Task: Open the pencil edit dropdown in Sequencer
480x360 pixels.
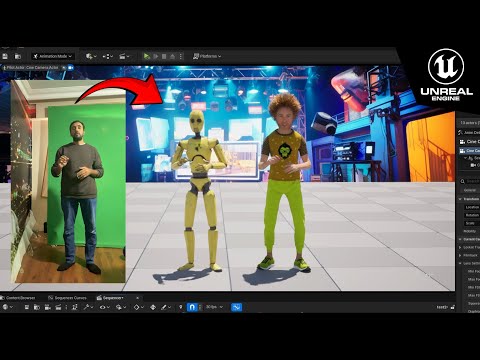Action: coord(166,307)
